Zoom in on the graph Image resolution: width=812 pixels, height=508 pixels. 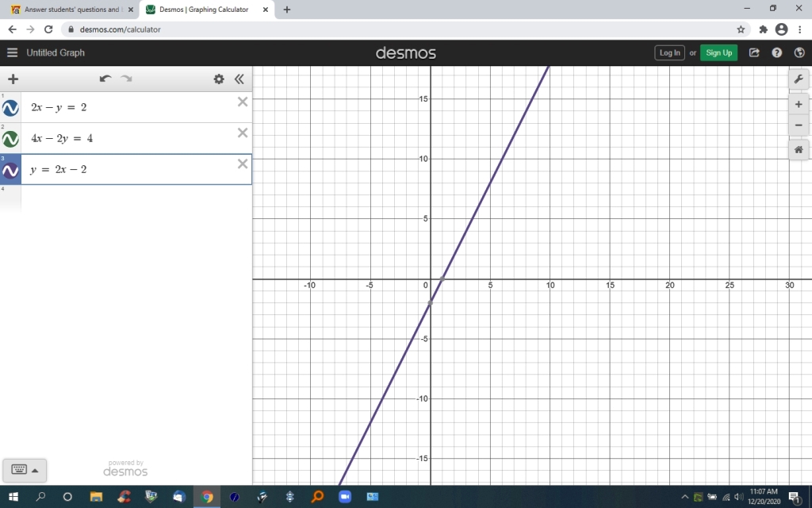[799, 104]
